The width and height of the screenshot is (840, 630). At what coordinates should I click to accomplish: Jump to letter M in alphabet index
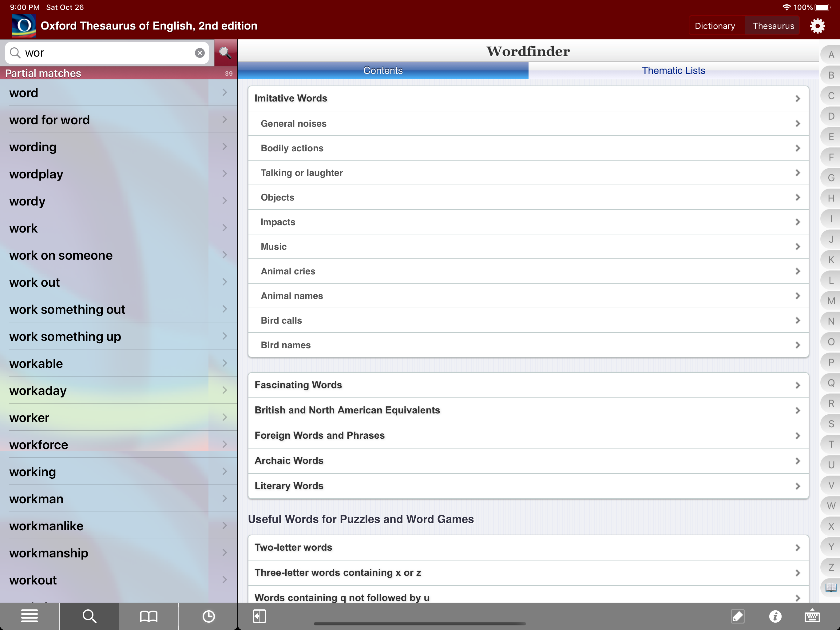831,301
